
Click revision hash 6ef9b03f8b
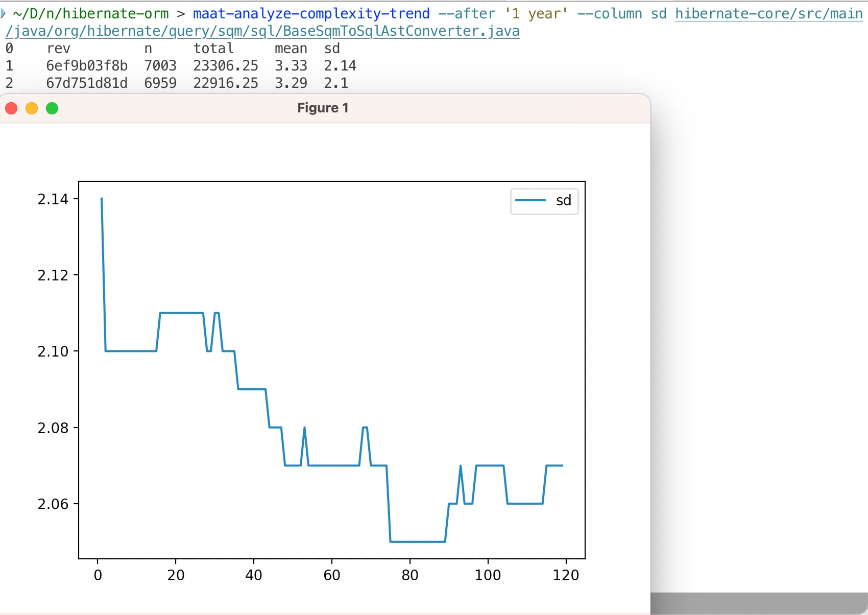point(87,66)
